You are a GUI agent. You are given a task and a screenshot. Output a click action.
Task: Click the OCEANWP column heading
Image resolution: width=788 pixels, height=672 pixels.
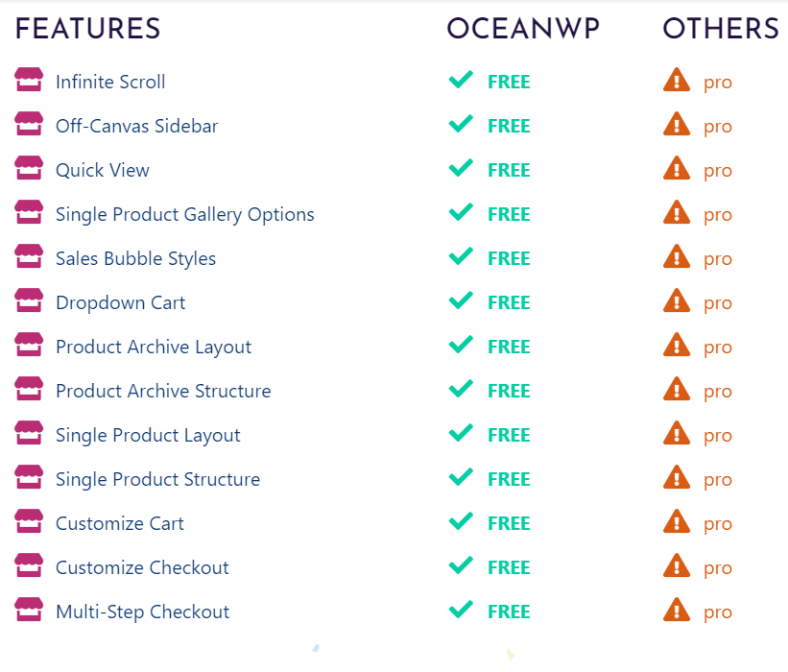point(523,28)
